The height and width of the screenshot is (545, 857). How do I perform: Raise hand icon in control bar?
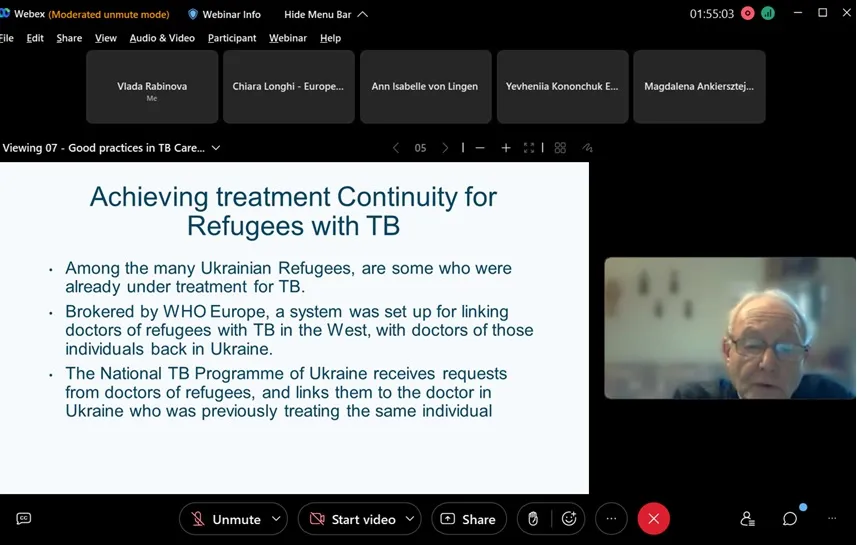(533, 519)
